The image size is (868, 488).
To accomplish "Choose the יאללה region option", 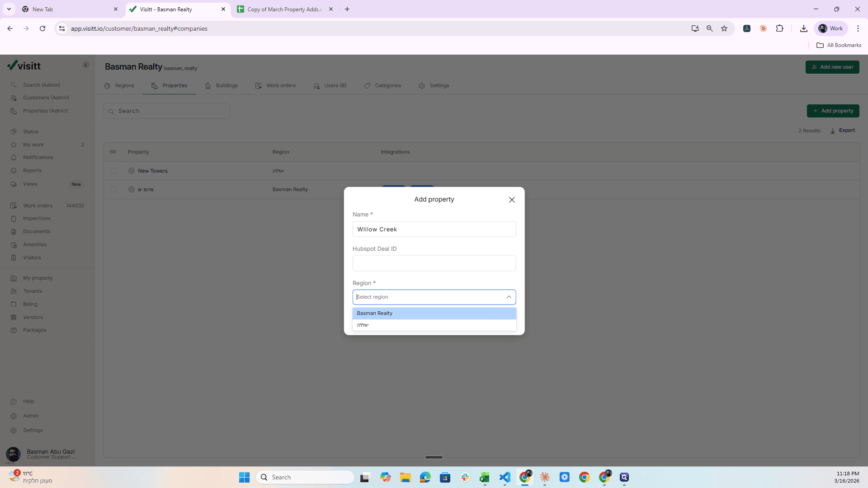I will [x=434, y=325].
